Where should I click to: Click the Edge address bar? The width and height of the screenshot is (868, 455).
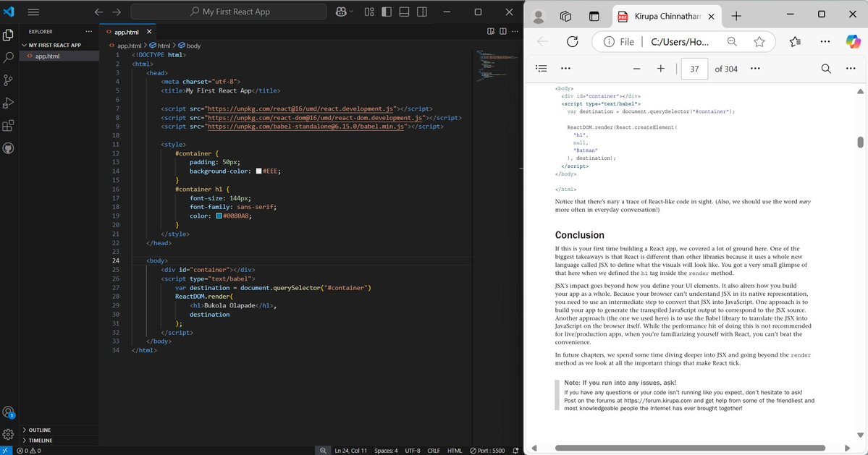pyautogui.click(x=683, y=41)
